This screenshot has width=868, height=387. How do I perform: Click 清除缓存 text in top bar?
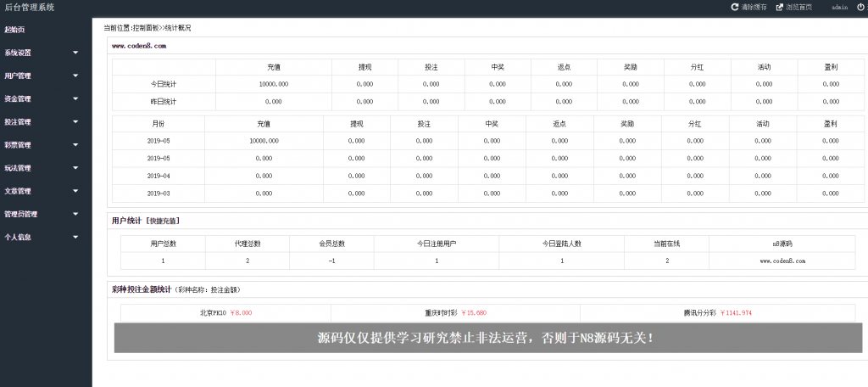point(754,7)
